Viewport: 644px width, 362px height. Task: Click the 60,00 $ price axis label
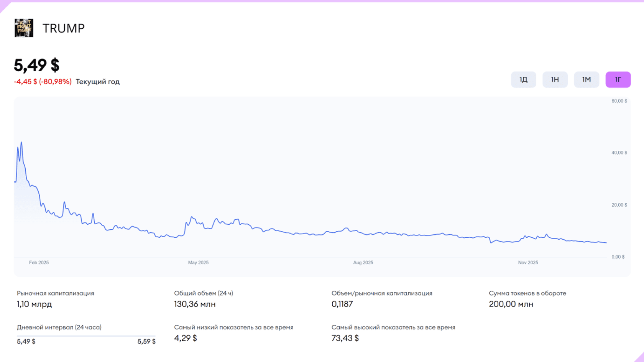click(619, 101)
